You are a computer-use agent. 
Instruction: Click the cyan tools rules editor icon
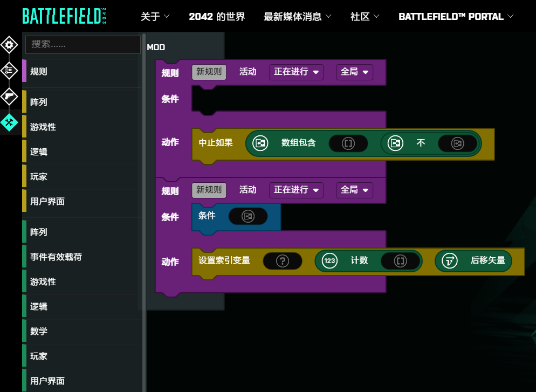pyautogui.click(x=9, y=122)
